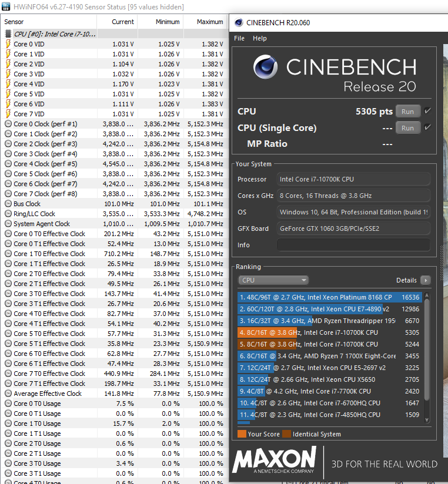
Task: Click the icon beside Core 3 T1 Effective Clock
Action: [x=8, y=304]
